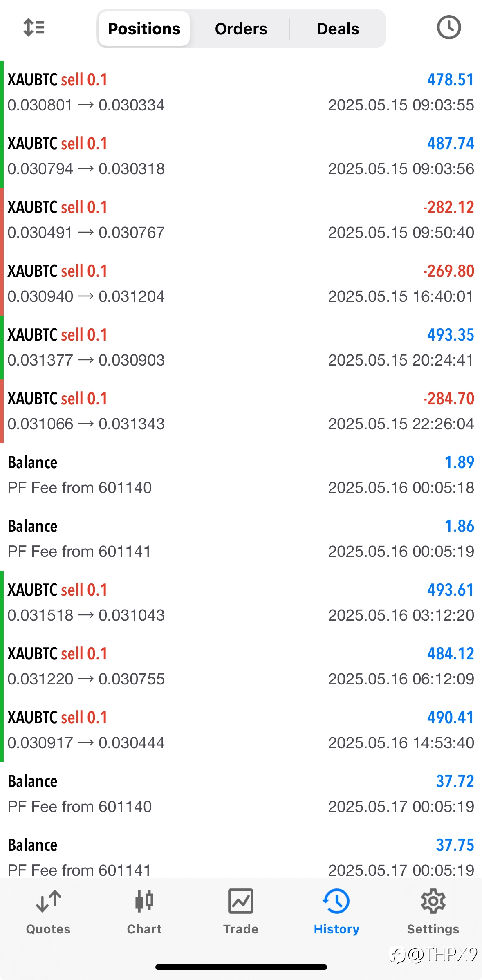Tap price range 0.030794 → 0.030318
Image resolution: width=482 pixels, height=980 pixels.
click(86, 169)
